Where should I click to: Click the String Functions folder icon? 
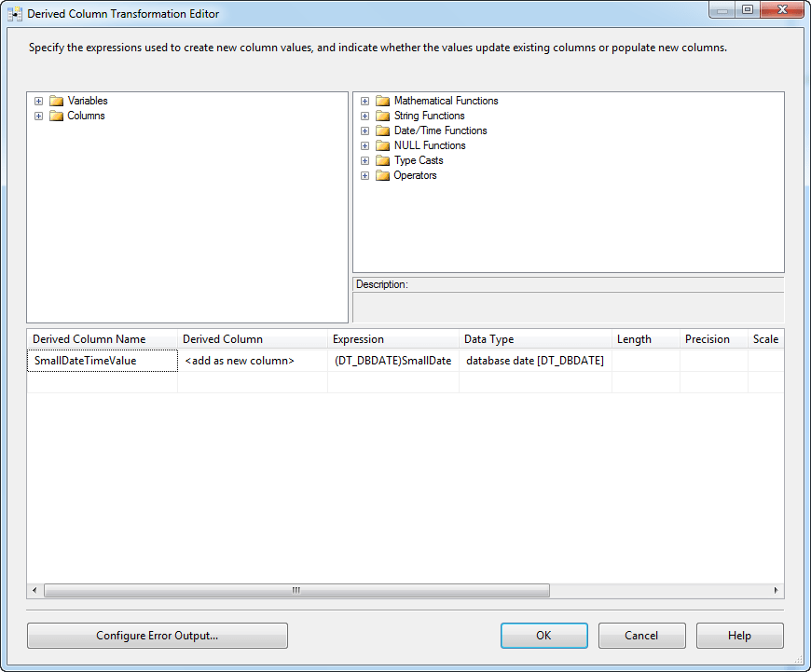[383, 116]
